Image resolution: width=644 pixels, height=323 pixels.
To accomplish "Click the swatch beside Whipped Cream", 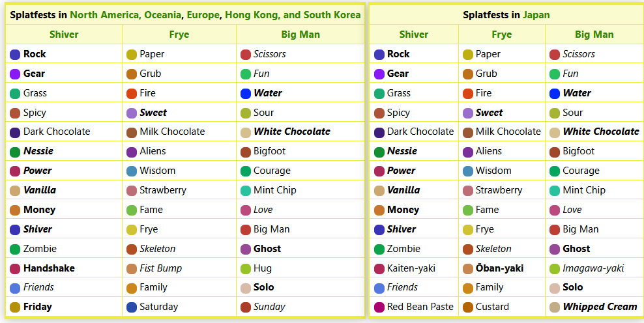I will [x=555, y=307].
